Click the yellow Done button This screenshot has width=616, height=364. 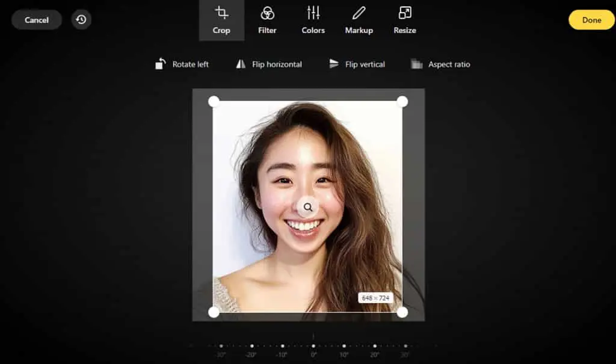[x=591, y=20]
